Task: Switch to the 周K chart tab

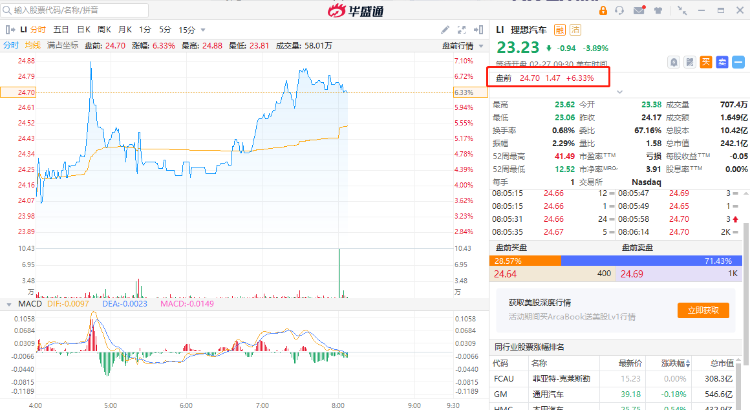Action: (x=104, y=30)
